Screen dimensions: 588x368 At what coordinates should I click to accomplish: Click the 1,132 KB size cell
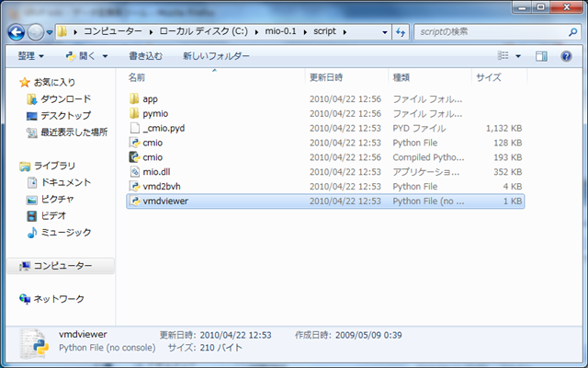[503, 129]
